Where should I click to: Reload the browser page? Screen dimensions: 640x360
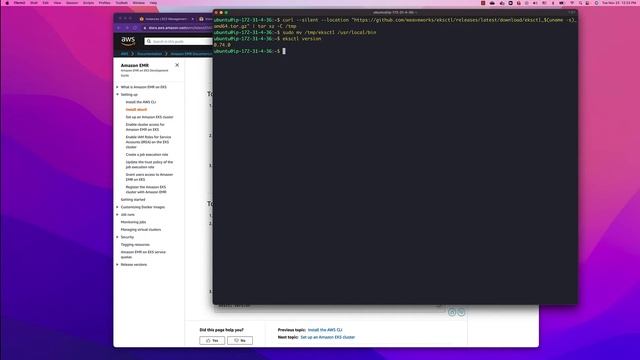tap(135, 28)
